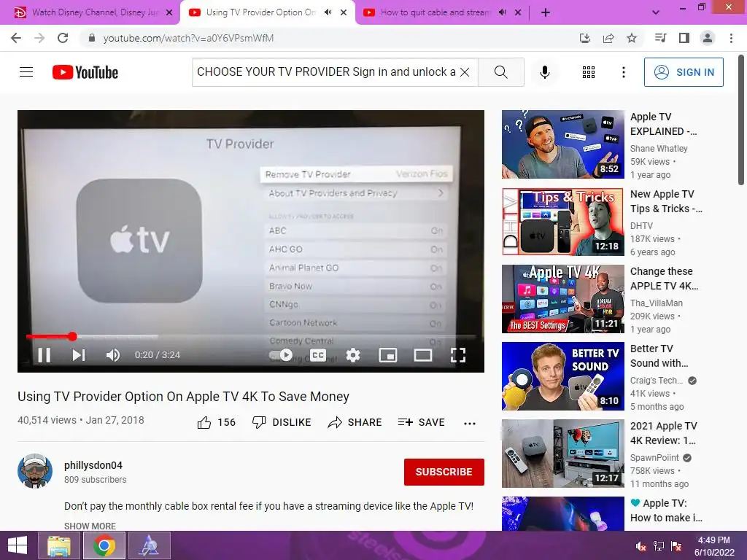The height and width of the screenshot is (560, 747).
Task: Open 2021 Apple TV 4K Review title
Action: [664, 433]
